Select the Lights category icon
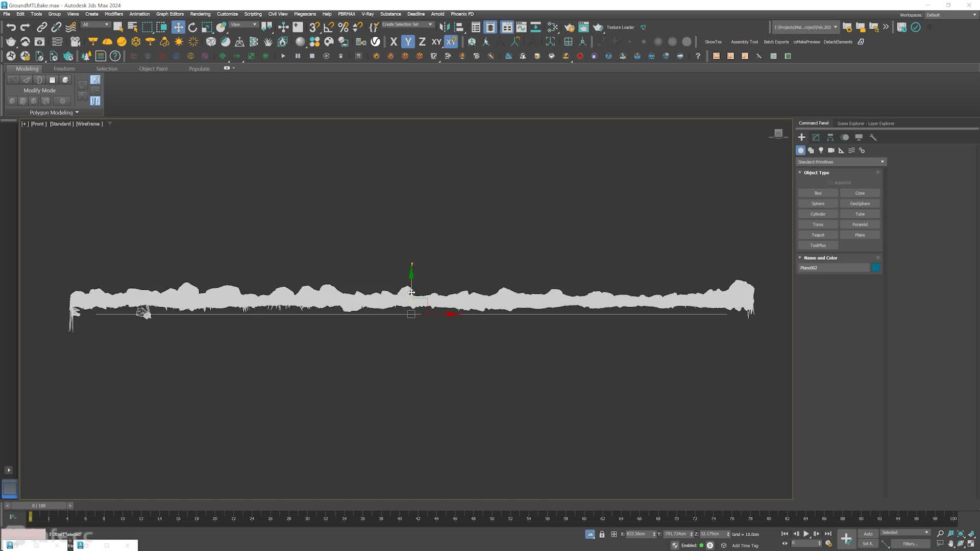The image size is (980, 551). point(821,151)
